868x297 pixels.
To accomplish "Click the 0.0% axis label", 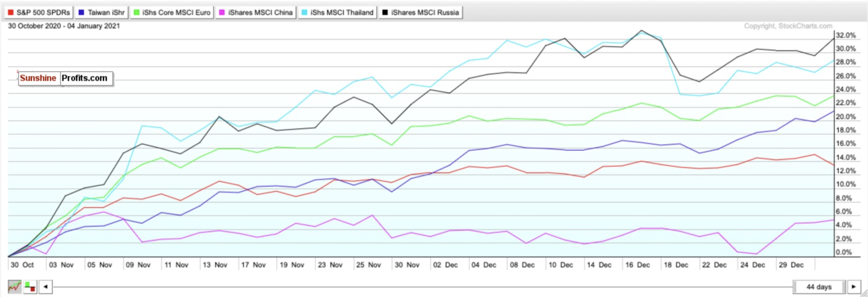I will click(x=844, y=253).
